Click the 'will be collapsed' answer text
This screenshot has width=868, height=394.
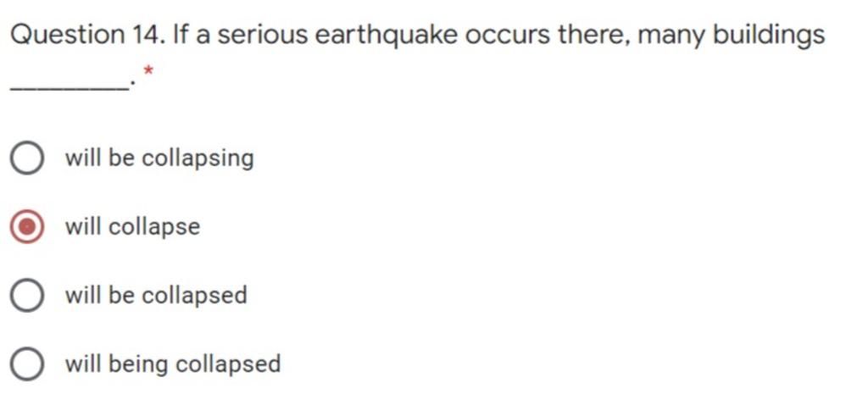pyautogui.click(x=156, y=295)
